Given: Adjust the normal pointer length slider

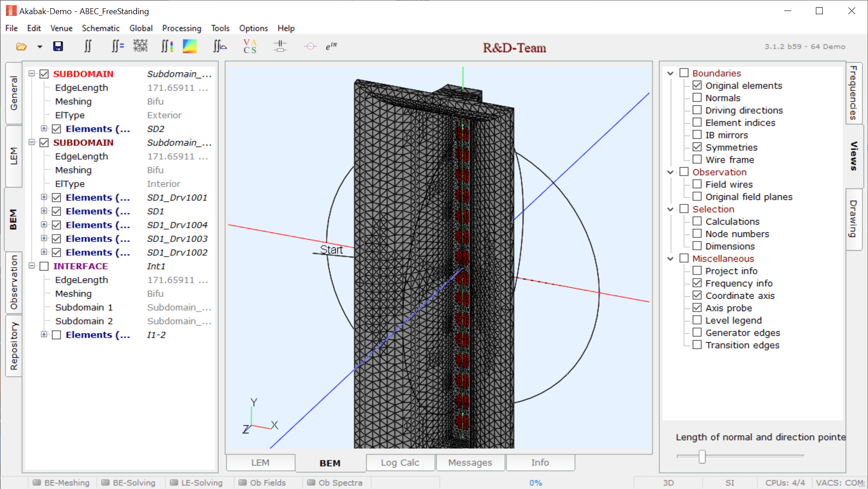Looking at the screenshot, I should (x=702, y=456).
